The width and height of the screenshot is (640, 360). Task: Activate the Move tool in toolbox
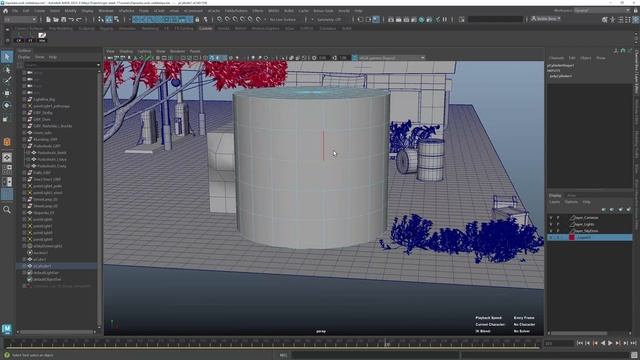[x=7, y=93]
